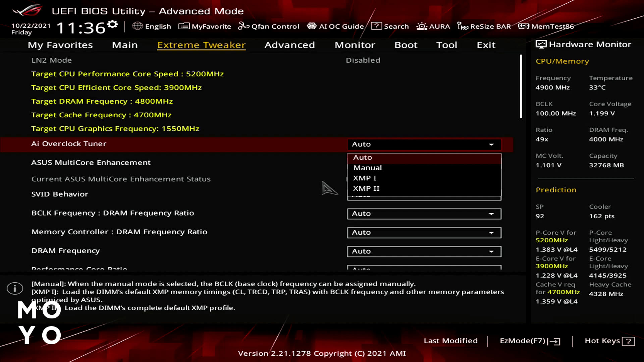Screen dimensions: 644x362
Task: Select XMP II memory profile
Action: pos(366,188)
